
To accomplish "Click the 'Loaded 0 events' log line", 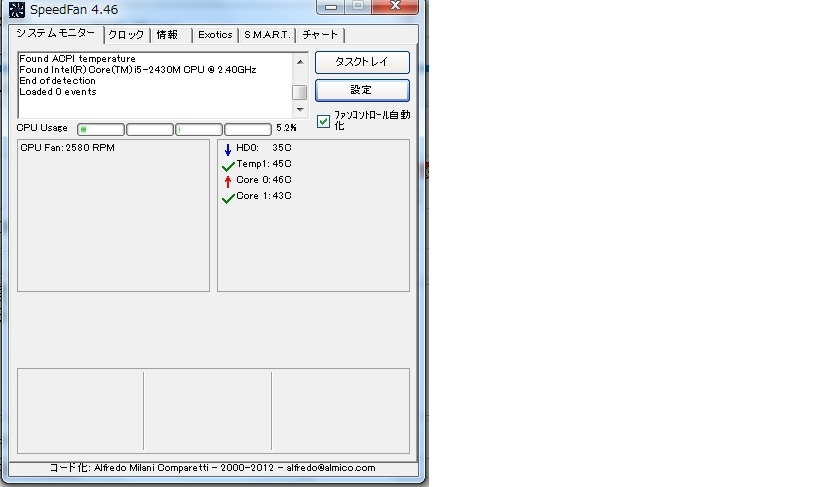I will point(58,91).
